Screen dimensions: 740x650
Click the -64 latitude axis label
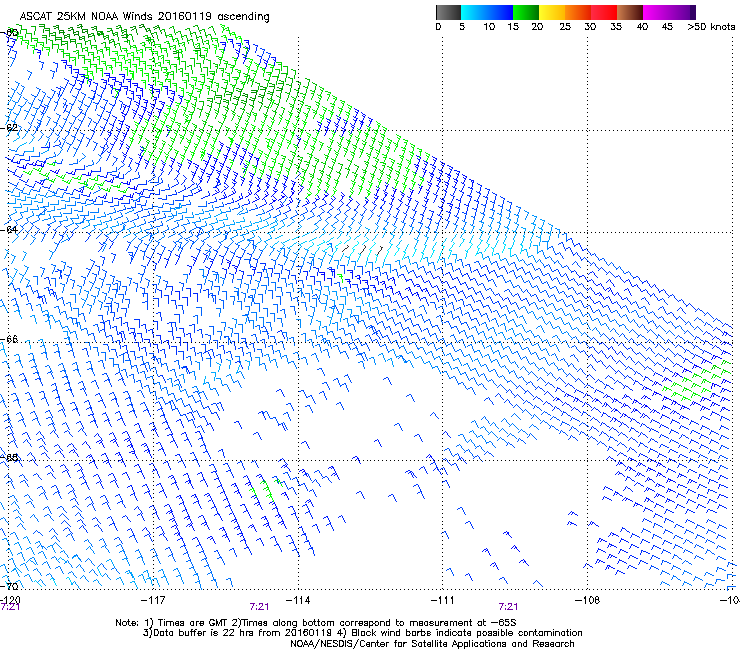point(9,230)
